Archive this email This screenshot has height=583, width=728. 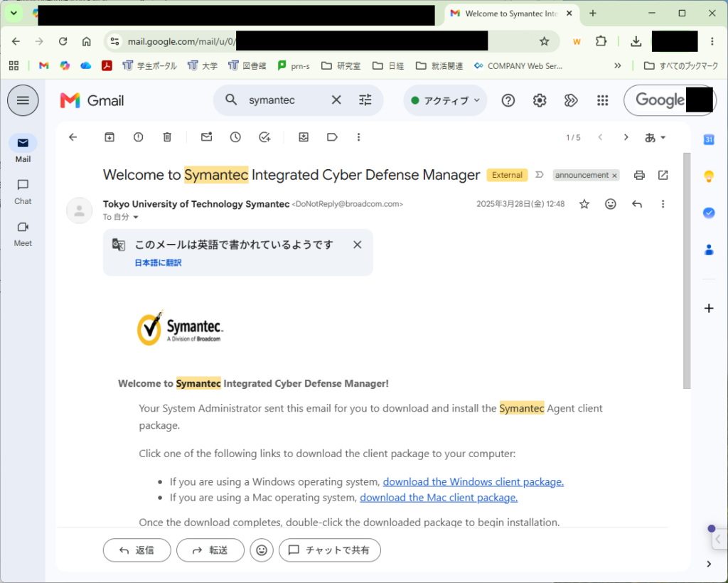coord(109,137)
